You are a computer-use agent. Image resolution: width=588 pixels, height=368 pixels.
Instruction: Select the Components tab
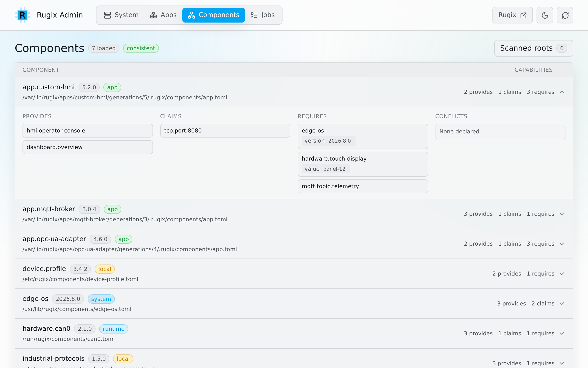click(x=214, y=15)
